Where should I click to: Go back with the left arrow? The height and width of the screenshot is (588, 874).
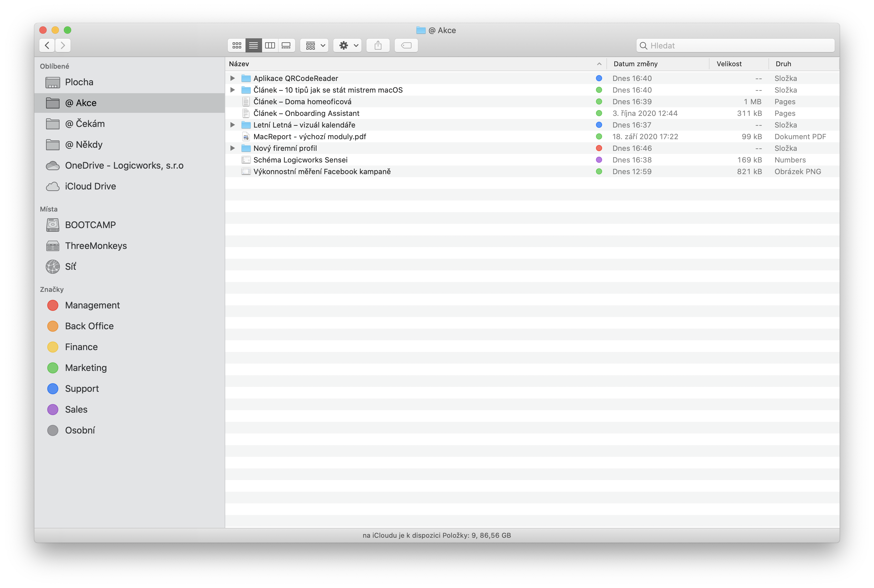[x=47, y=45]
